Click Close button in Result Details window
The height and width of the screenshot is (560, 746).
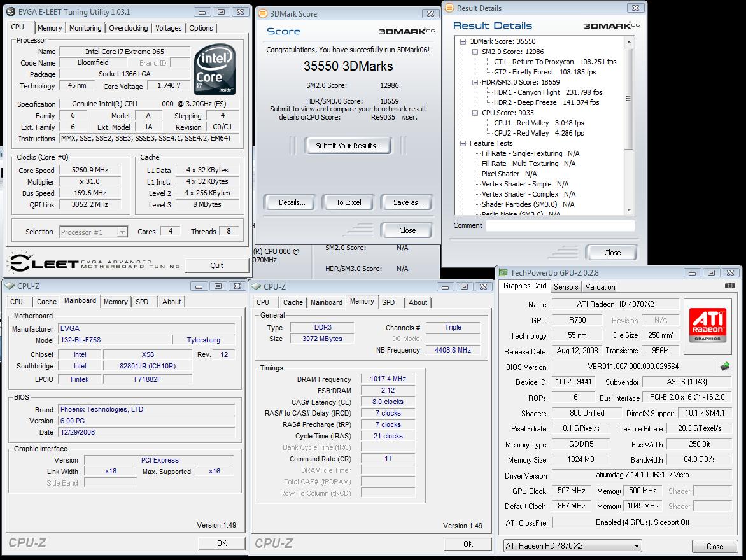[612, 253]
